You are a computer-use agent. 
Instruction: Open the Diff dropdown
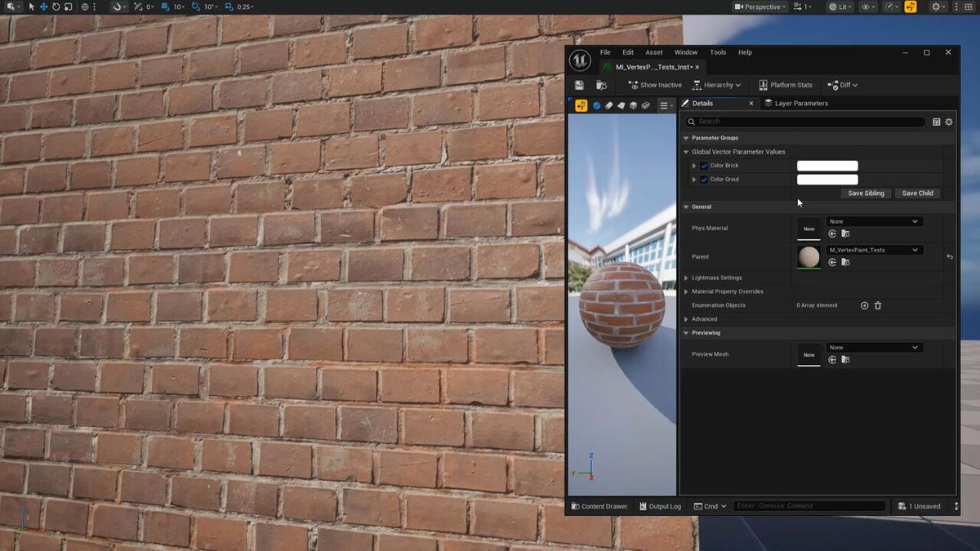[x=843, y=85]
